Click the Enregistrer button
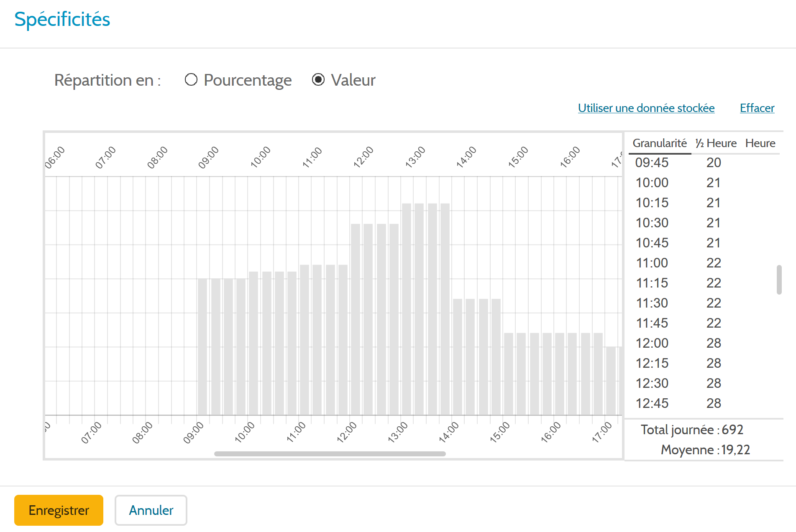Image resolution: width=796 pixels, height=532 pixels. click(59, 510)
